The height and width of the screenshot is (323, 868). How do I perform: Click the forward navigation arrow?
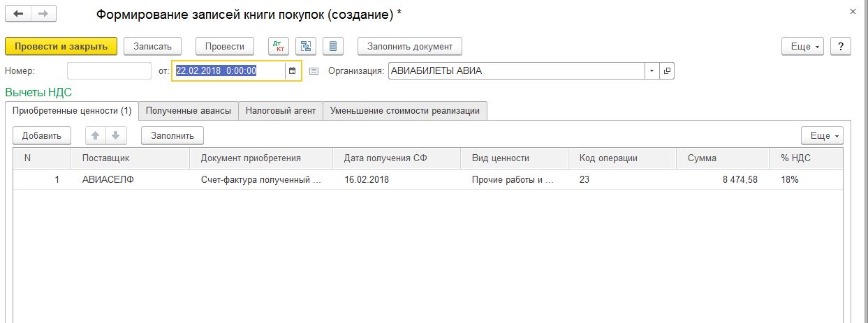43,14
